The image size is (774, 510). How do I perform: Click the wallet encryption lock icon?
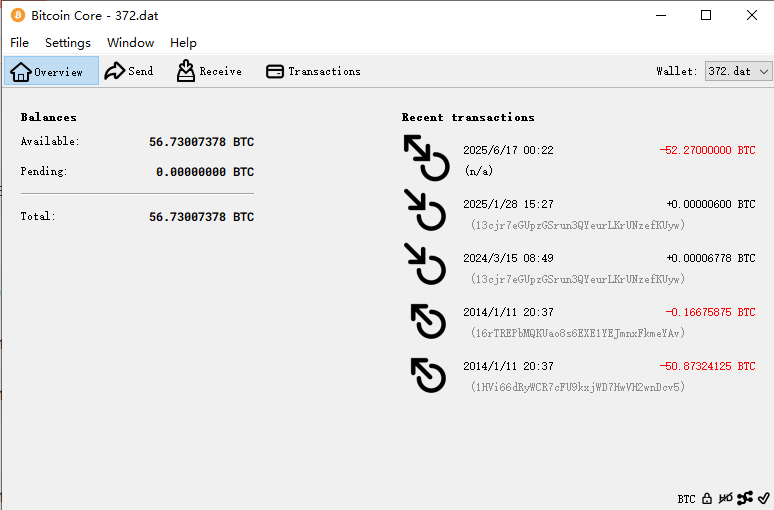tap(707, 498)
